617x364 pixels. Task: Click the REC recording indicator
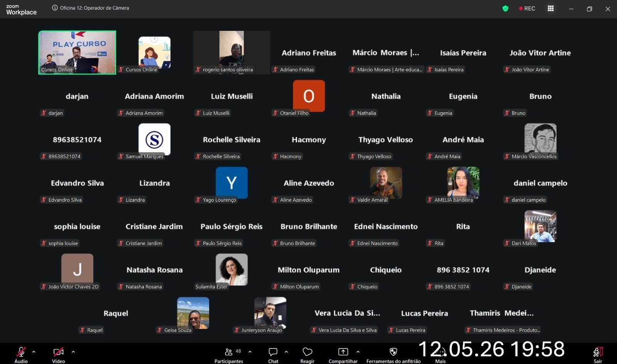click(x=527, y=8)
